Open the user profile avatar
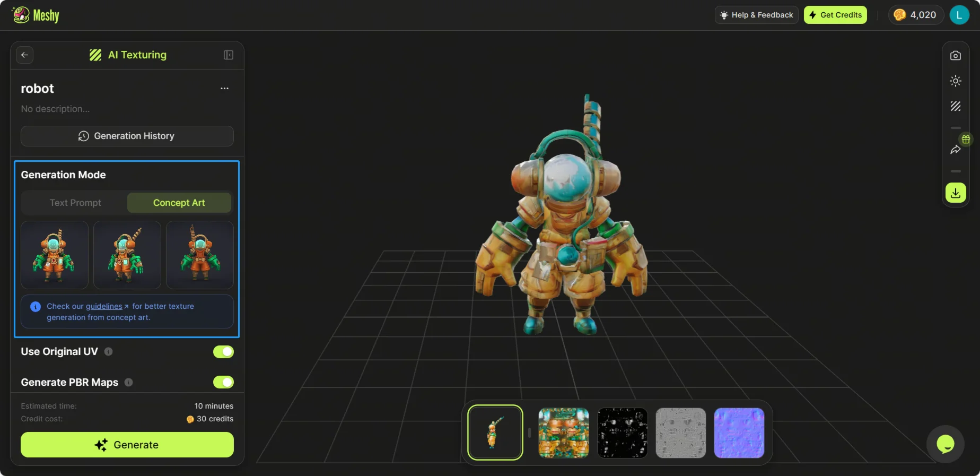The width and height of the screenshot is (980, 476). [959, 15]
